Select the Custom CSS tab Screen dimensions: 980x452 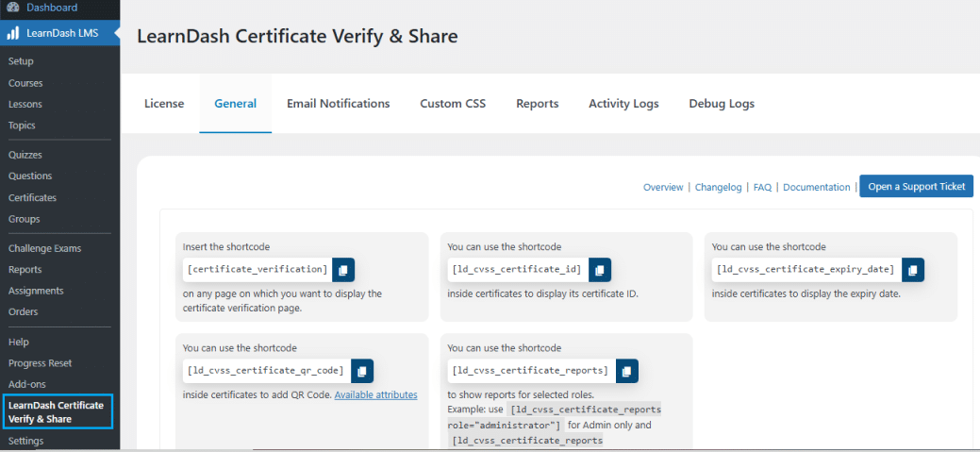(x=453, y=104)
